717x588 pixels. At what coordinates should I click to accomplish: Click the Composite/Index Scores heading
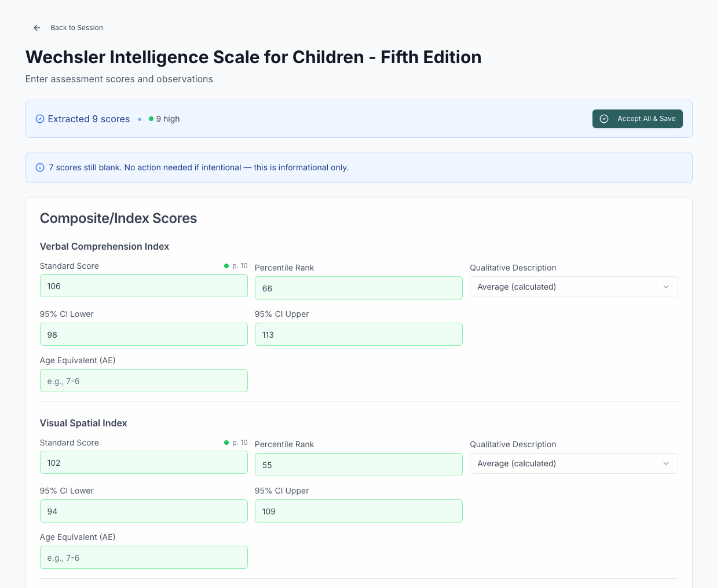point(118,218)
